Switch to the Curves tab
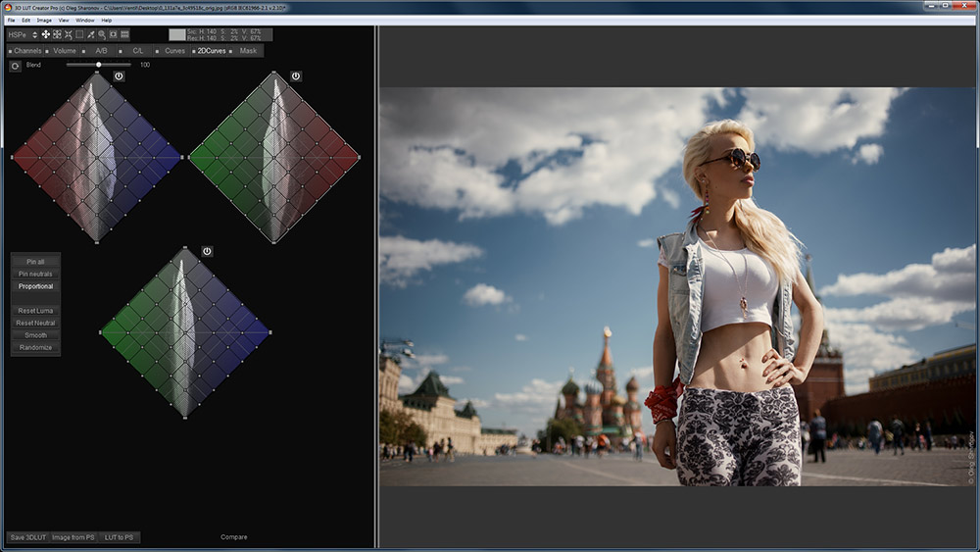Image resolution: width=980 pixels, height=552 pixels. pos(174,50)
